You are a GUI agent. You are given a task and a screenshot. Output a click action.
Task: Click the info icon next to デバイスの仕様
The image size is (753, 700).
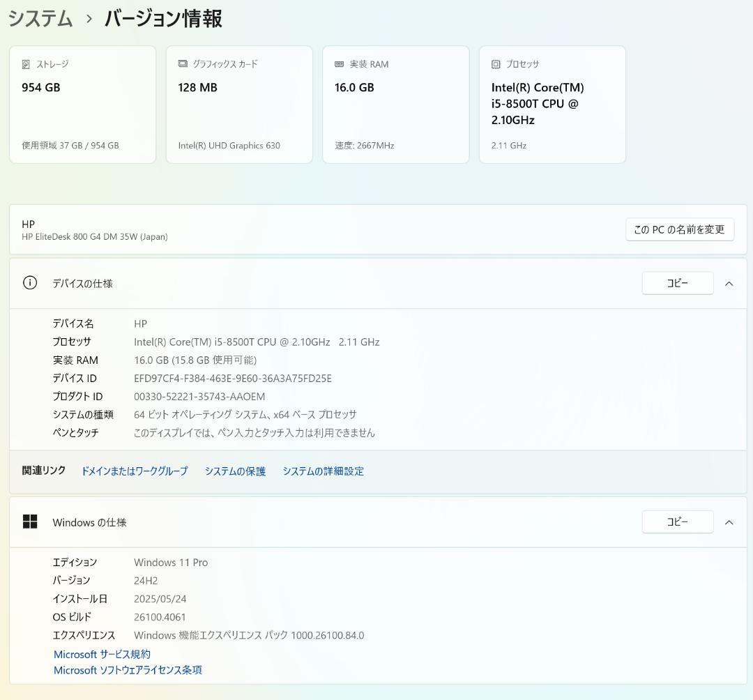29,283
